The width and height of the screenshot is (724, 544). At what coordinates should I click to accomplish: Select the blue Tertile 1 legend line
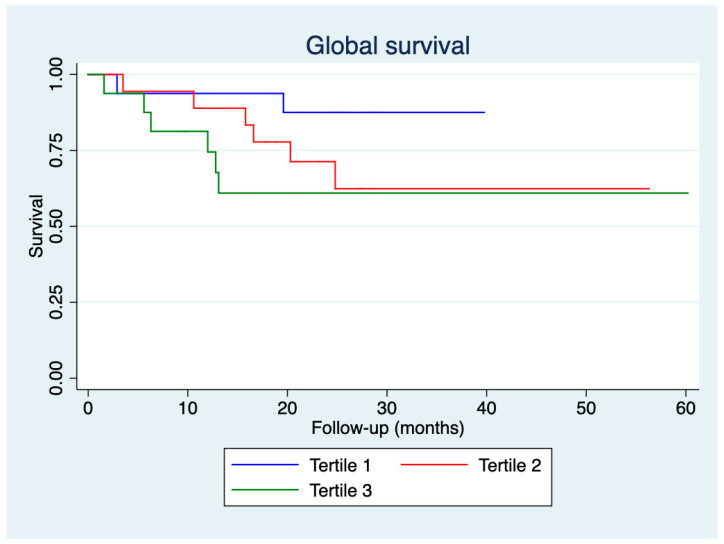[265, 465]
